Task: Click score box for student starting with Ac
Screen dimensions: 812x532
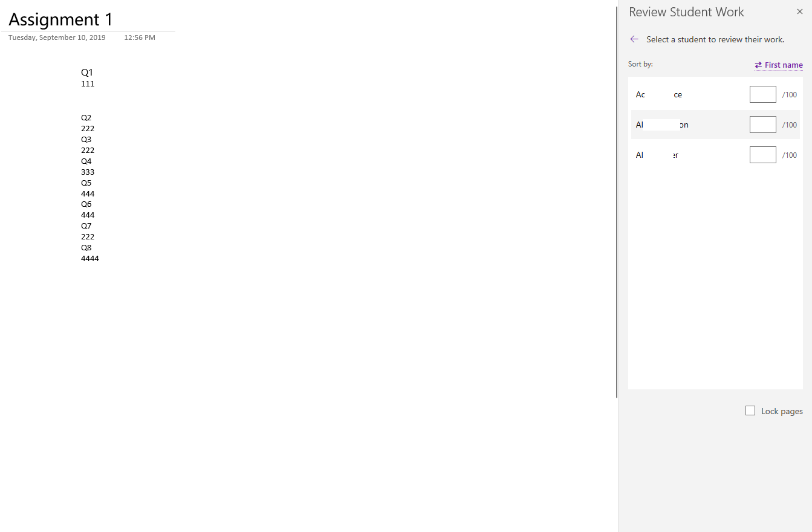Action: point(763,94)
